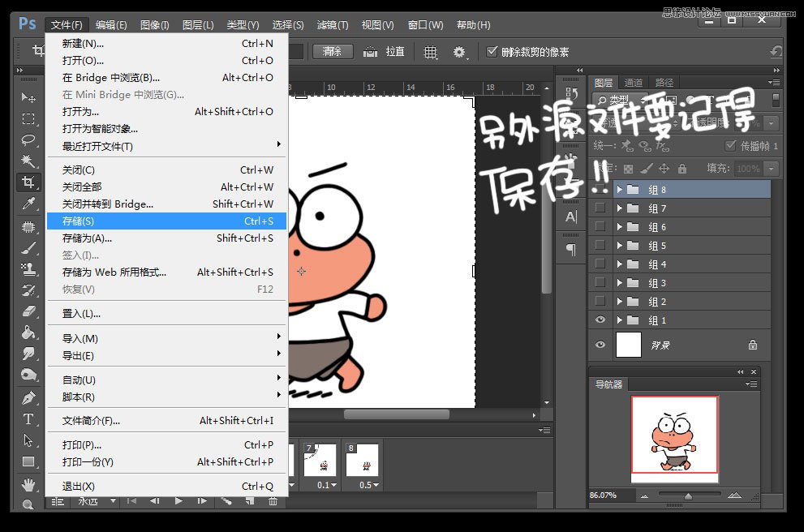804x532 pixels.
Task: Show the 组 6 layer group
Action: click(600, 226)
